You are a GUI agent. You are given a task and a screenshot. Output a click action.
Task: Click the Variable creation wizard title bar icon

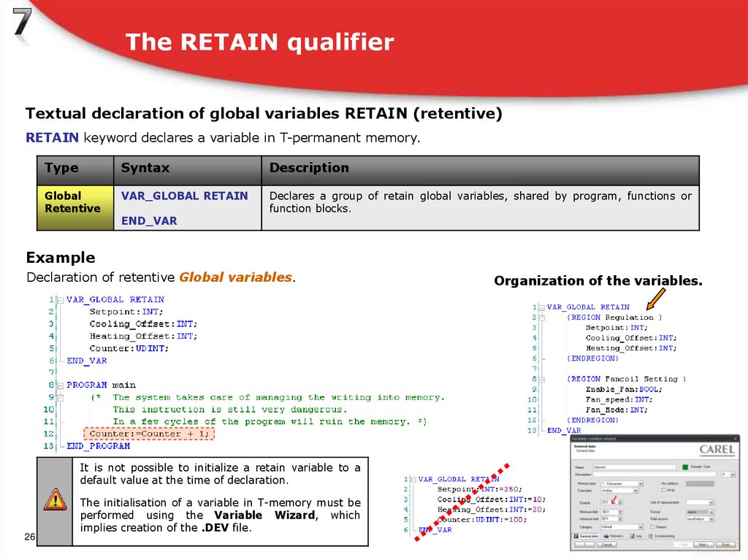pos(571,438)
